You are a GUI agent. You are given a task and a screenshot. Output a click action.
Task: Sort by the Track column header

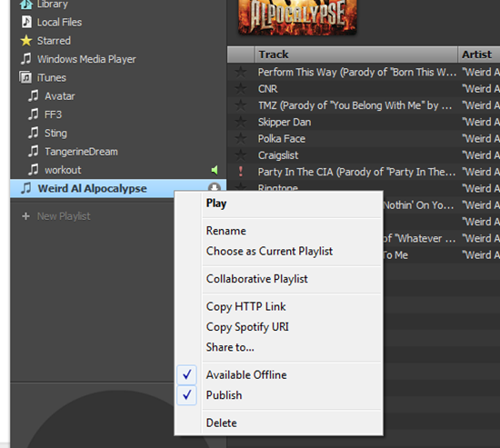pos(355,55)
